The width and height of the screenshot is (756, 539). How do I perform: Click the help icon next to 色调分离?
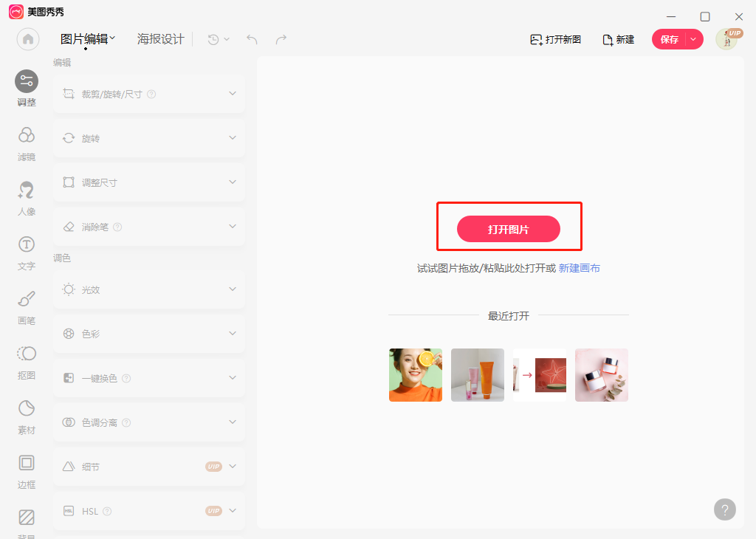pyautogui.click(x=126, y=423)
